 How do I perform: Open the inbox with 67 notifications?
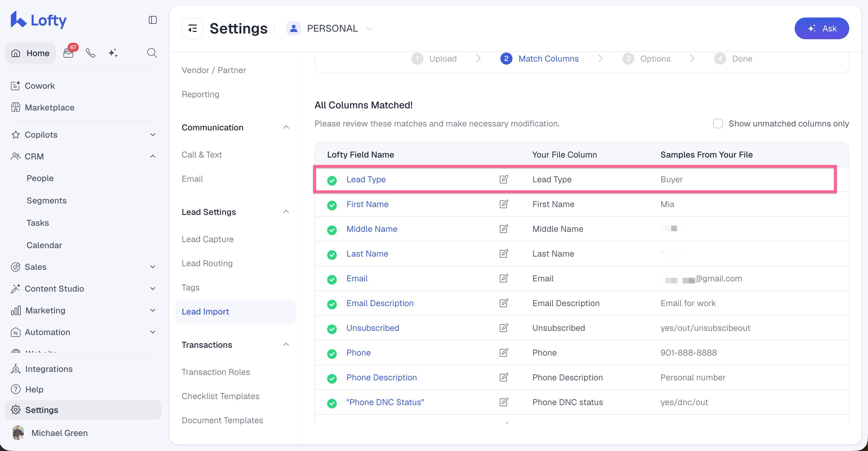point(69,53)
